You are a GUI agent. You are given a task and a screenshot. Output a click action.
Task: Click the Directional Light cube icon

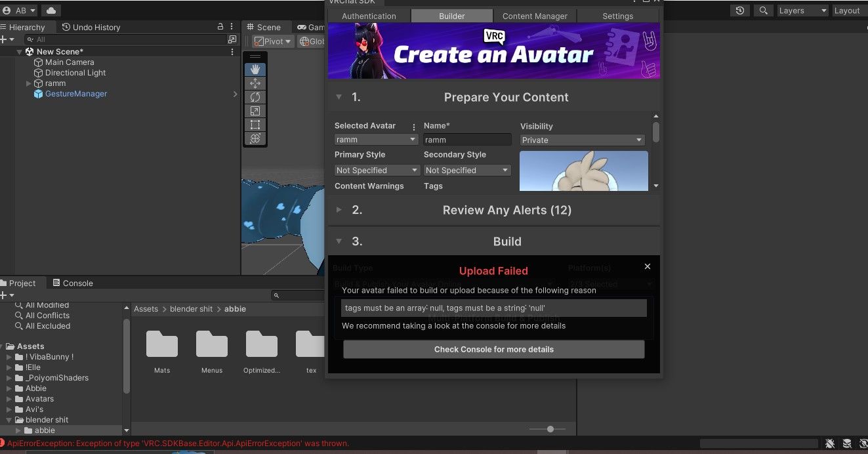[x=38, y=73]
